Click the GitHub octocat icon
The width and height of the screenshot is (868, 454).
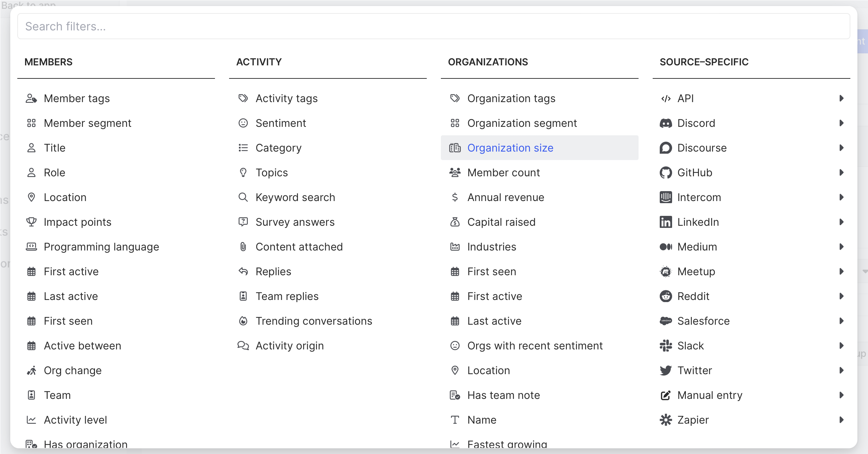pyautogui.click(x=666, y=173)
